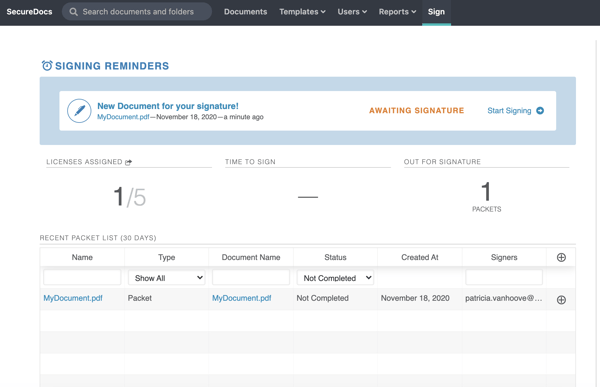Open MyDocument.pdf link in reminder banner
The height and width of the screenshot is (387, 600).
(123, 117)
